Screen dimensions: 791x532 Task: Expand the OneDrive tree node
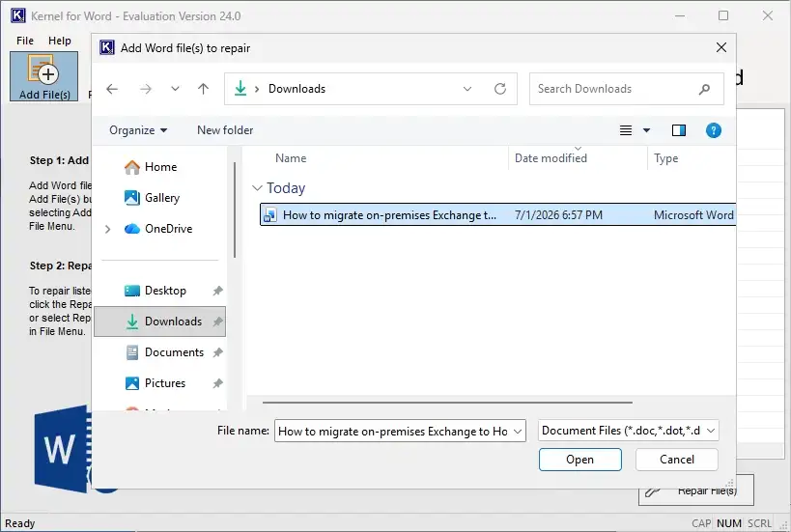pos(107,229)
